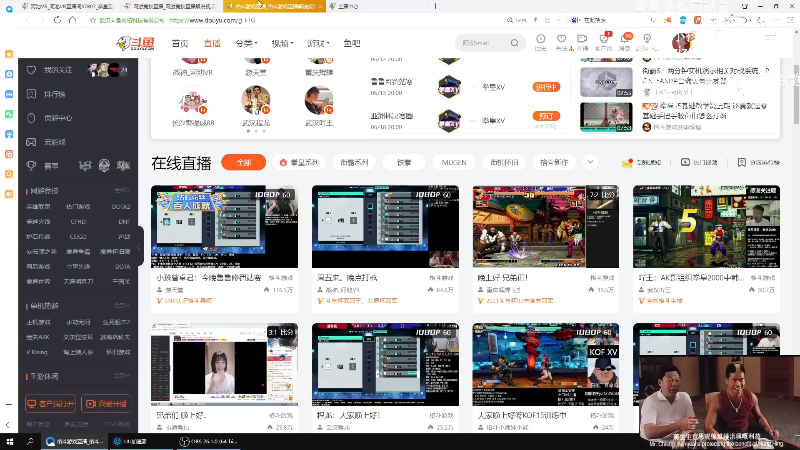Open 关注 heart icon in top header

[x=561, y=39]
